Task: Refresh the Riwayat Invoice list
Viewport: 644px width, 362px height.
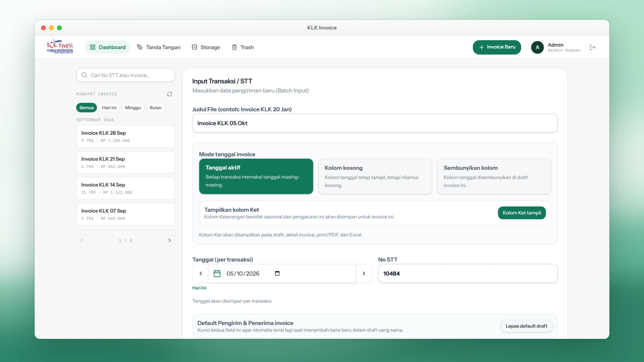Action: pos(169,94)
